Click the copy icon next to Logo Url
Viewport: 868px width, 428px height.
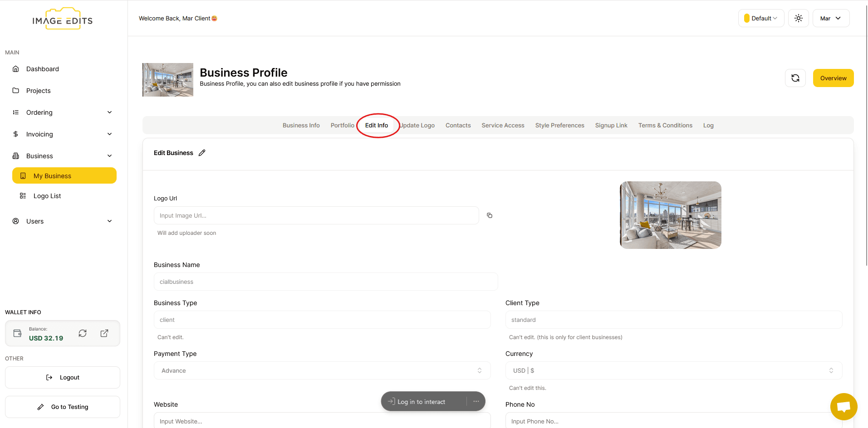click(490, 215)
